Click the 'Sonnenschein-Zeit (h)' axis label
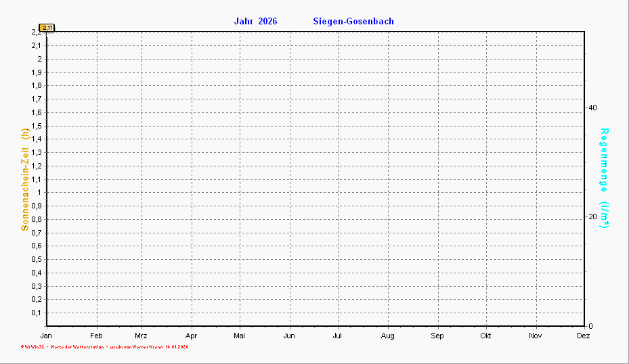 pos(25,179)
